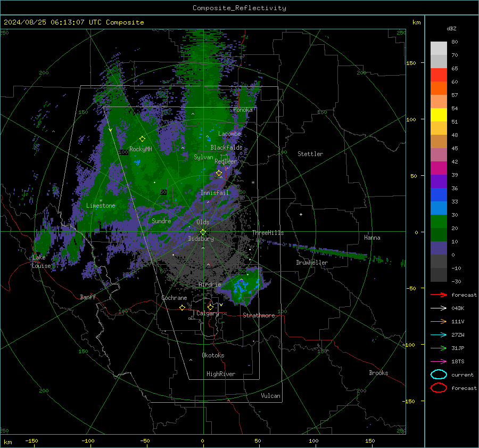
Task: Click the 80 dBZ light gray swatch
Action: 439,48
